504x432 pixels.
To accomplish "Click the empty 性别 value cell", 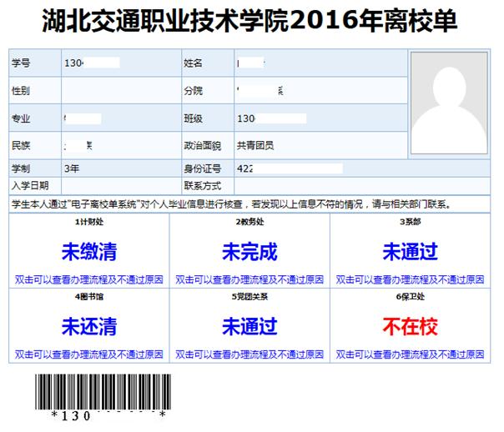I will (x=118, y=91).
